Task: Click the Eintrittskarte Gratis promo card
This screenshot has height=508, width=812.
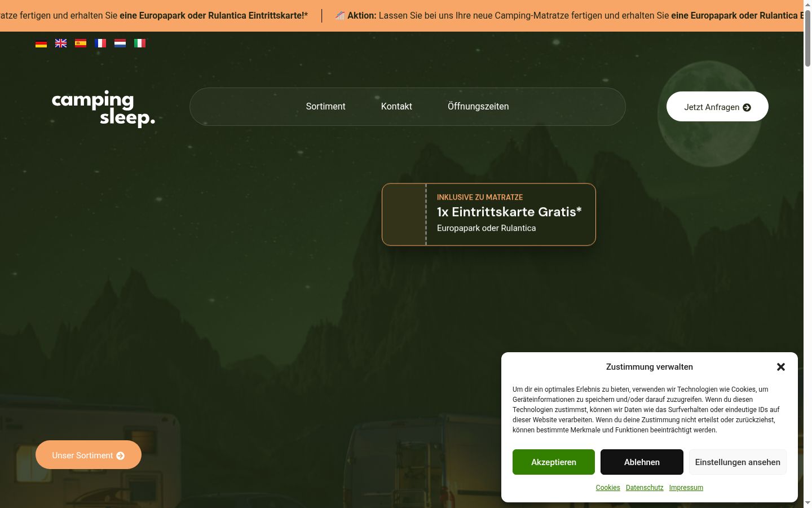Action: point(489,214)
